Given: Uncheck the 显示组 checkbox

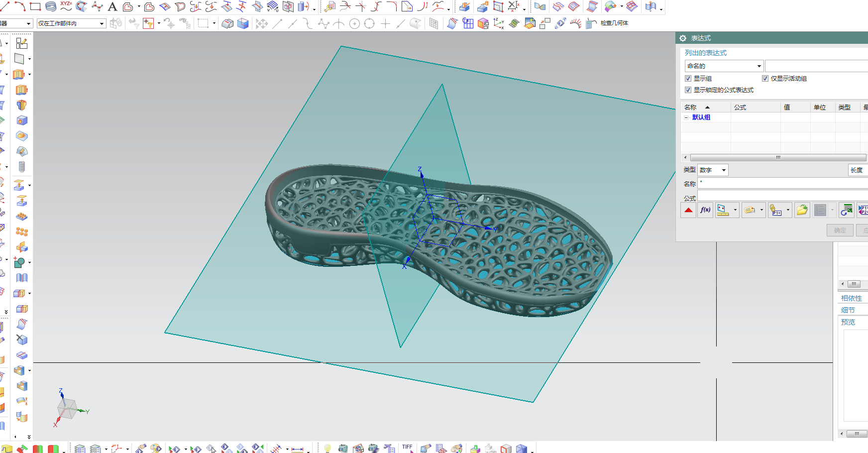Looking at the screenshot, I should [x=688, y=79].
